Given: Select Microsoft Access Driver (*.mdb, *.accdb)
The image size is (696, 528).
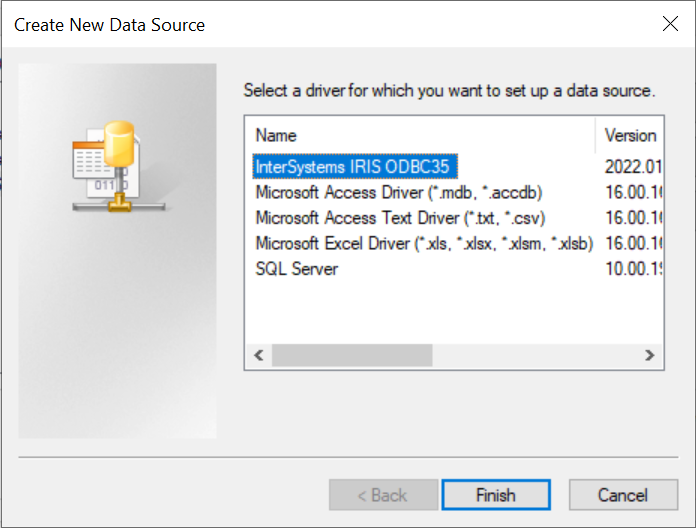Looking at the screenshot, I should coord(398,192).
